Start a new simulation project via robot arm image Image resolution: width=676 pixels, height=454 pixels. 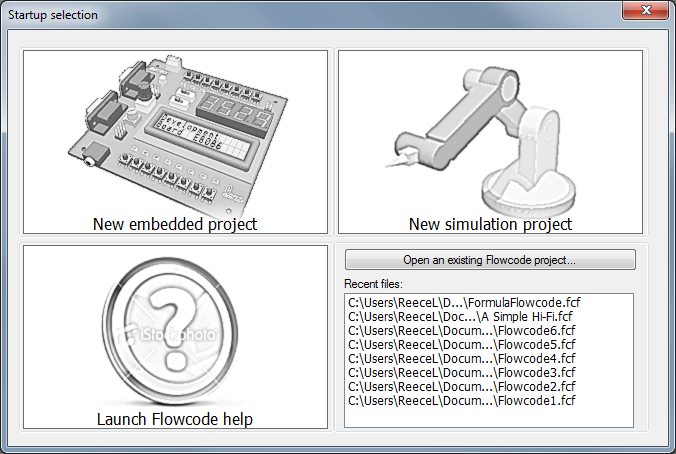click(490, 142)
